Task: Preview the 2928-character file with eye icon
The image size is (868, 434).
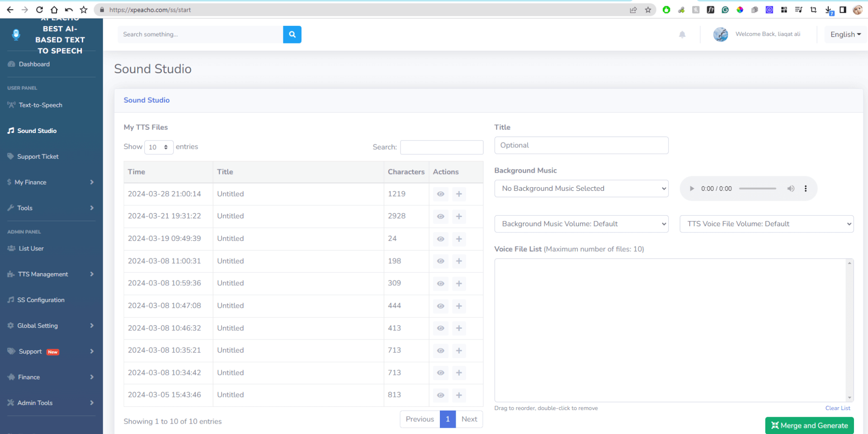Action: click(440, 217)
